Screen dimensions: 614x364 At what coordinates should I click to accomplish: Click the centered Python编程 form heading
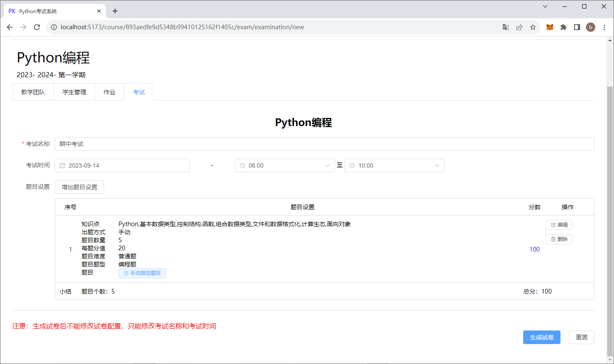(304, 123)
